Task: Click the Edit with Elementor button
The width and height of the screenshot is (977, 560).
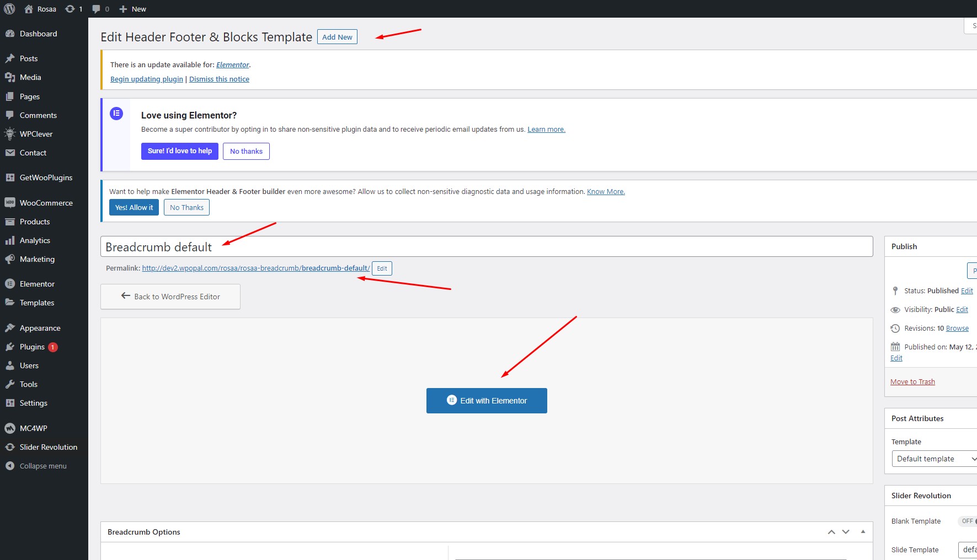Action: (487, 401)
